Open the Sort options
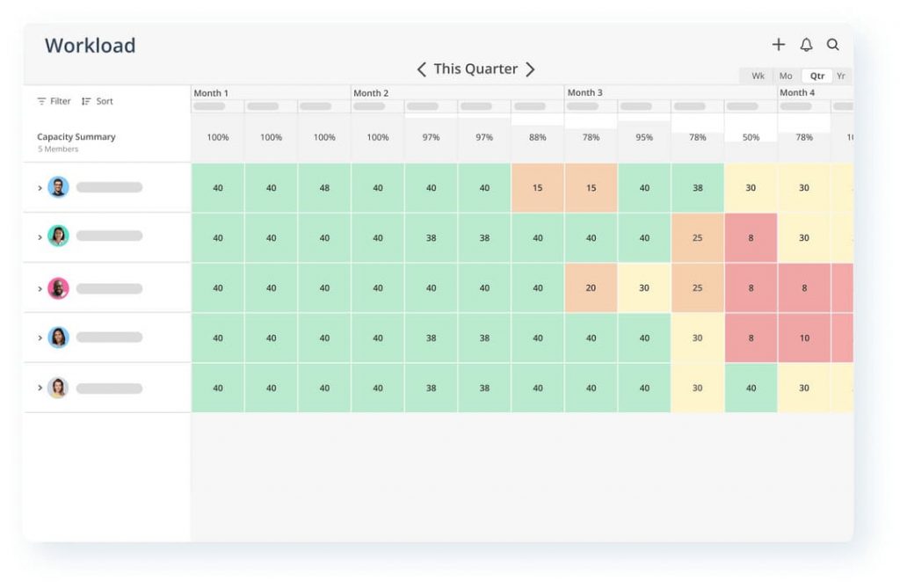Screen dimensions: 900x588 (97, 101)
